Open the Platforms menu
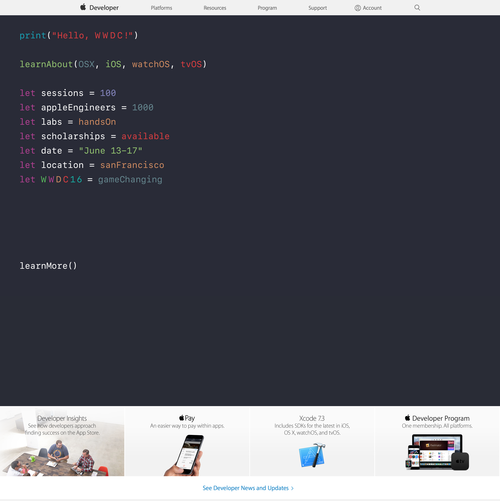The width and height of the screenshot is (500, 501). coord(161,8)
